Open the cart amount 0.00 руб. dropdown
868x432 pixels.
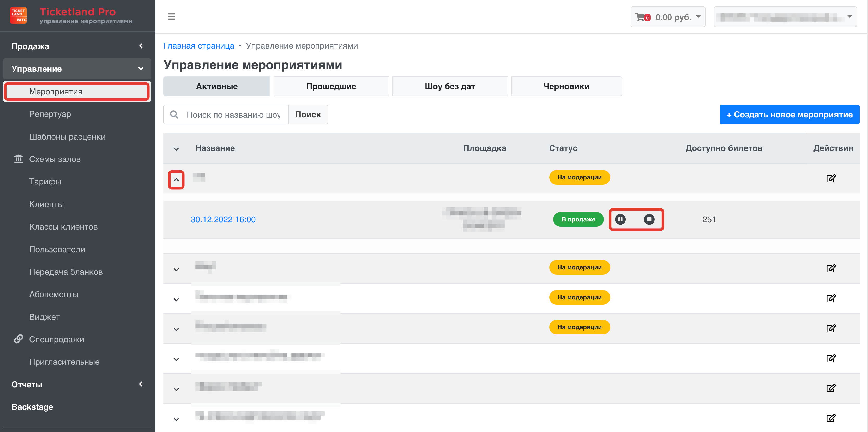click(x=668, y=17)
